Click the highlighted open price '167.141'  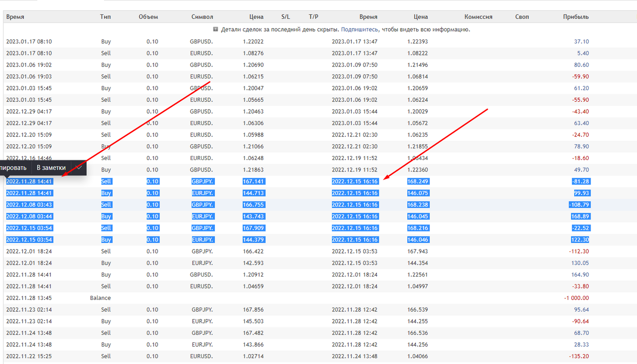tap(253, 181)
